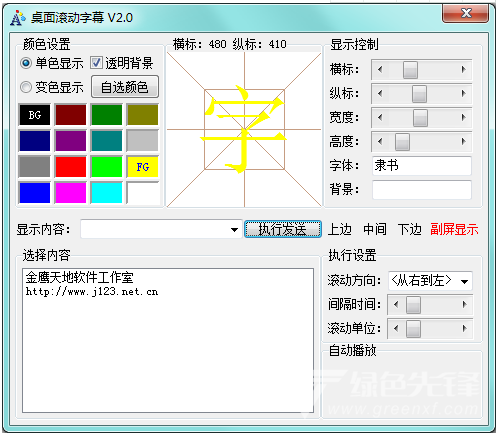The width and height of the screenshot is (497, 436).
Task: Pick the red color swatch
Action: [71, 166]
